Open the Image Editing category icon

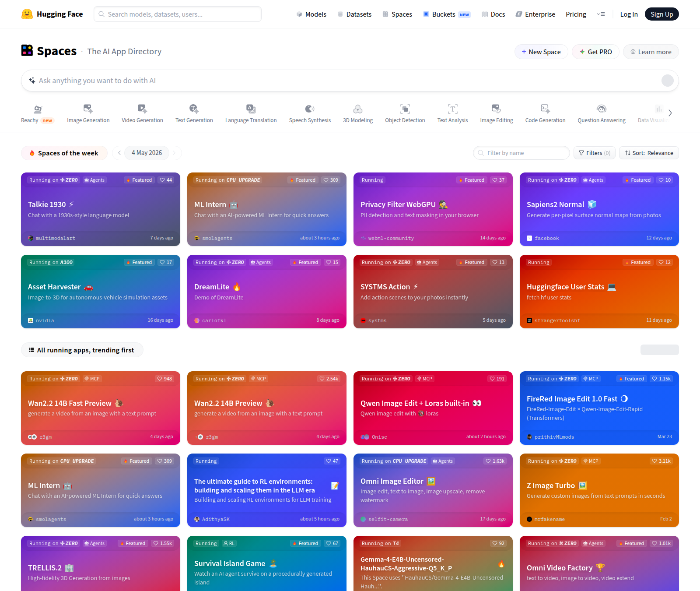[496, 109]
